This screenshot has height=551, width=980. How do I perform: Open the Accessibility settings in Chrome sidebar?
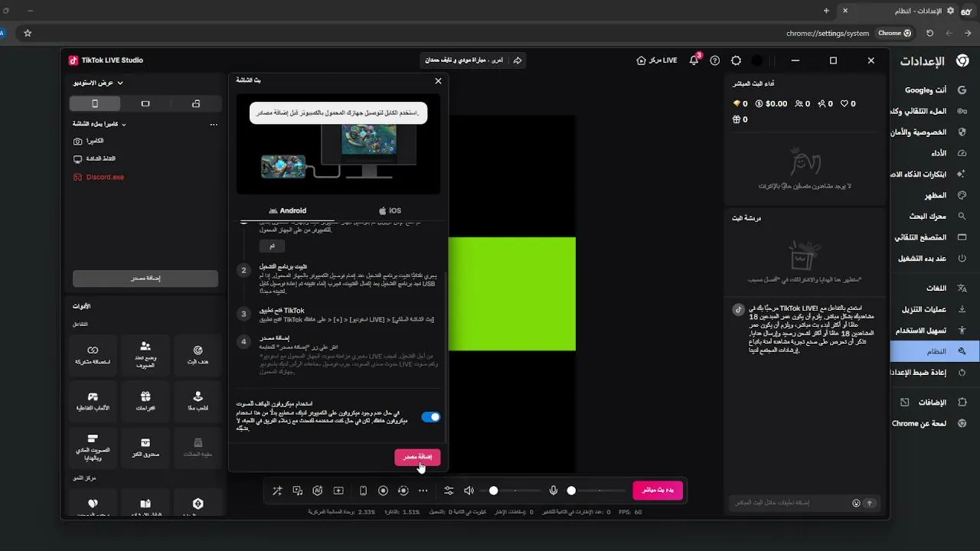coord(932,331)
